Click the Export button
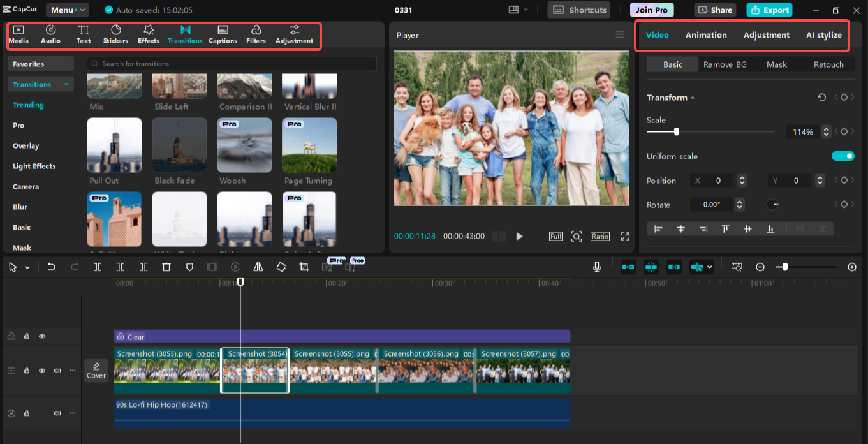The width and height of the screenshot is (868, 444). (x=769, y=10)
